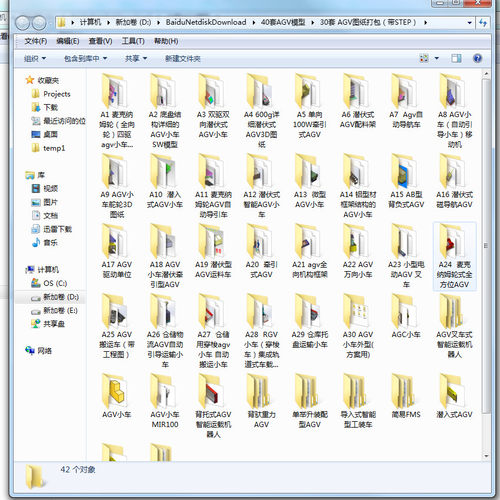Select the 背驮重力AGV folder
Screen dimensions: 500x500
pyautogui.click(x=261, y=401)
